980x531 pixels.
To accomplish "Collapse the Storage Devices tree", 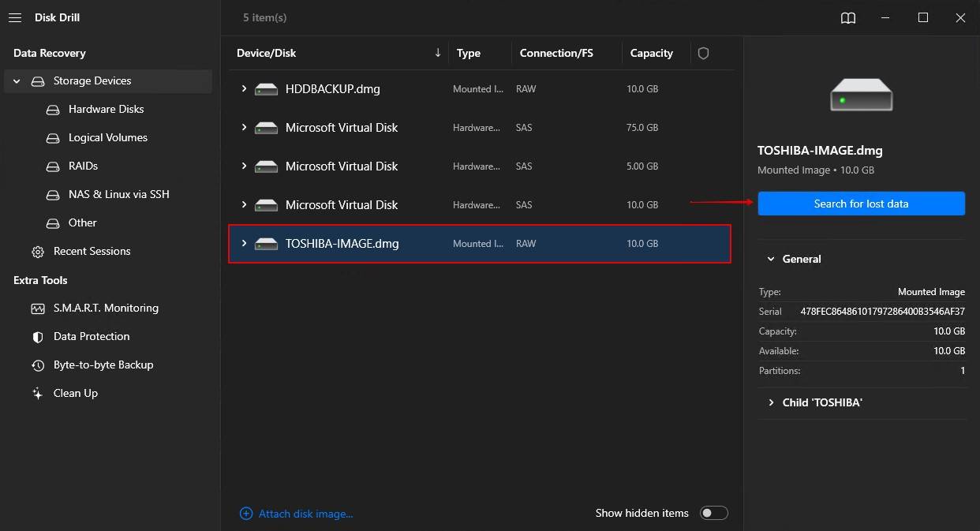I will [x=17, y=81].
